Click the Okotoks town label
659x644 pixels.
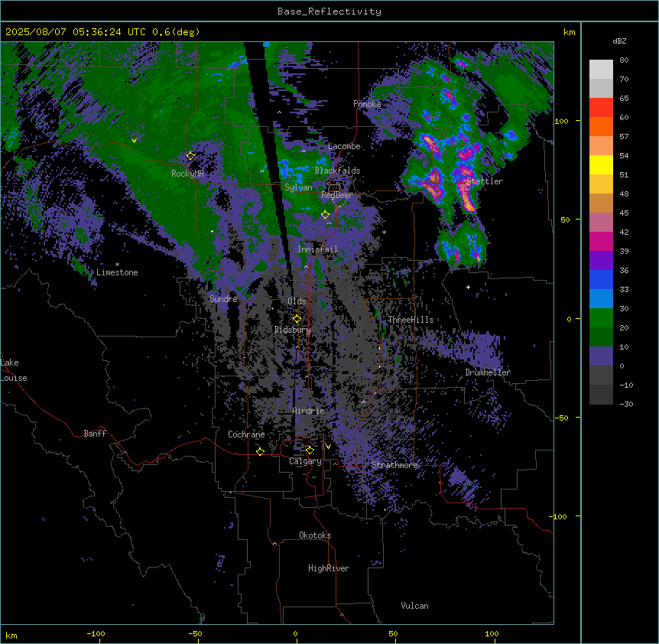click(x=315, y=535)
